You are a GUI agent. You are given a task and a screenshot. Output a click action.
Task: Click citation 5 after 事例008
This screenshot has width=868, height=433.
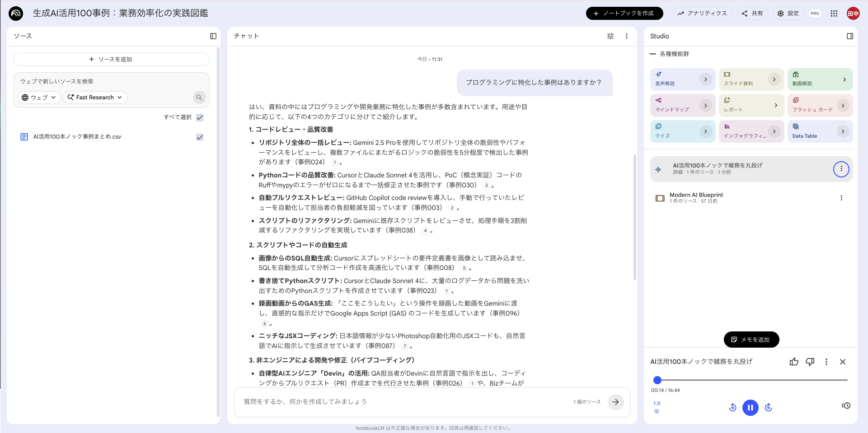click(x=464, y=268)
